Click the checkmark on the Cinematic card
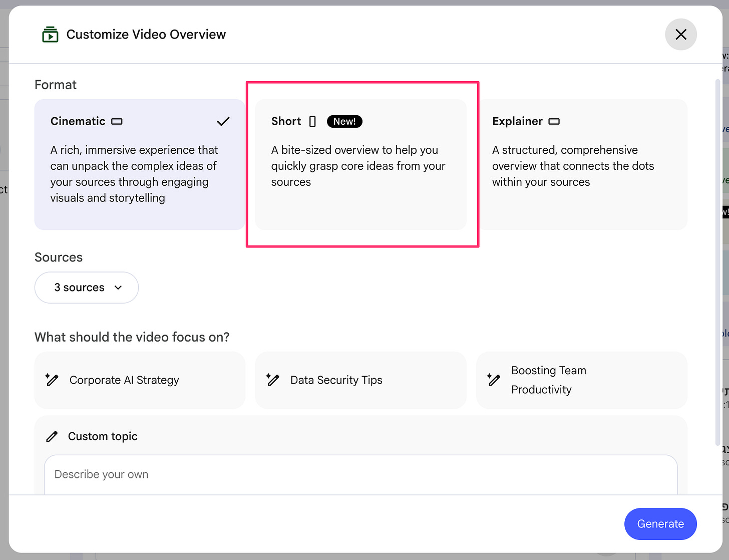The width and height of the screenshot is (729, 560). [x=223, y=121]
